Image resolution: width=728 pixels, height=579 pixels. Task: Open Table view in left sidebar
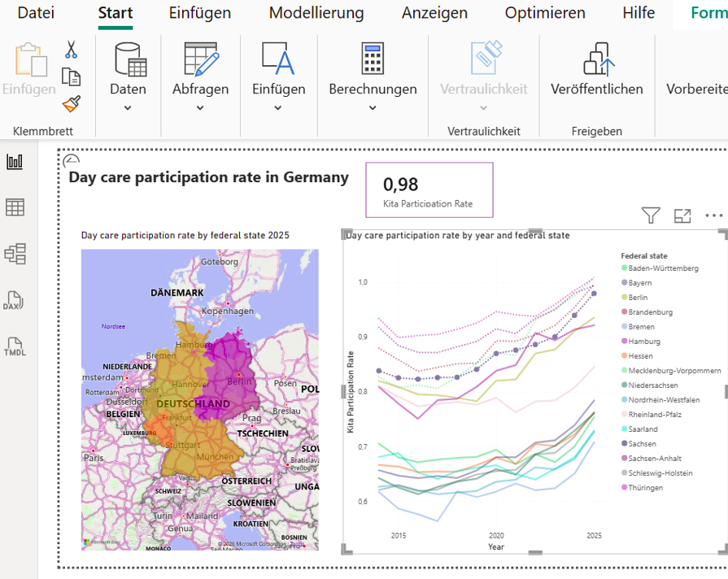pyautogui.click(x=15, y=207)
